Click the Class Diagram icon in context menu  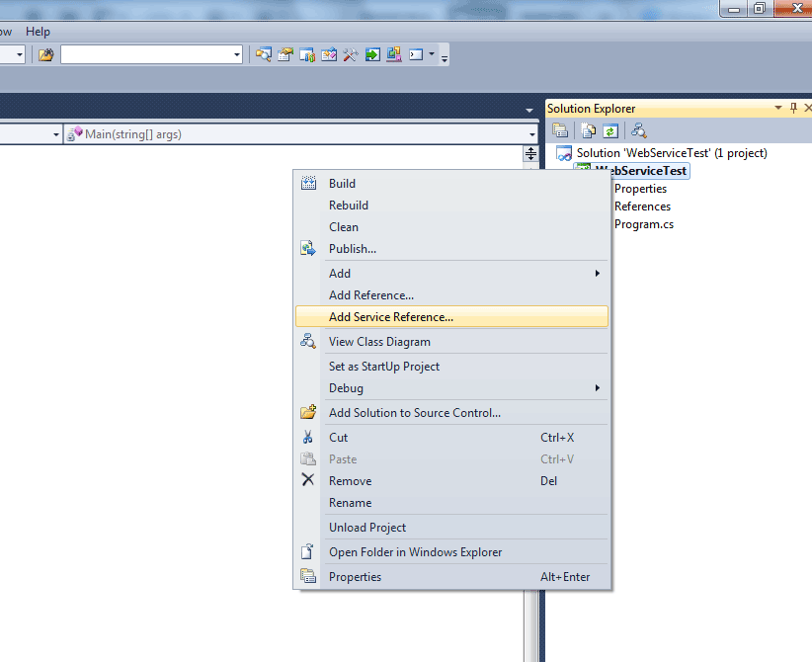pyautogui.click(x=308, y=341)
